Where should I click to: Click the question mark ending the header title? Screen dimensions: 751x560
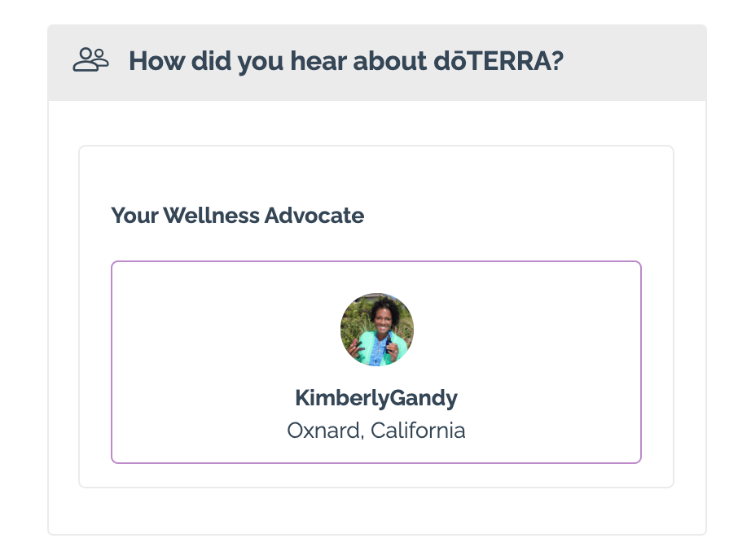[557, 61]
